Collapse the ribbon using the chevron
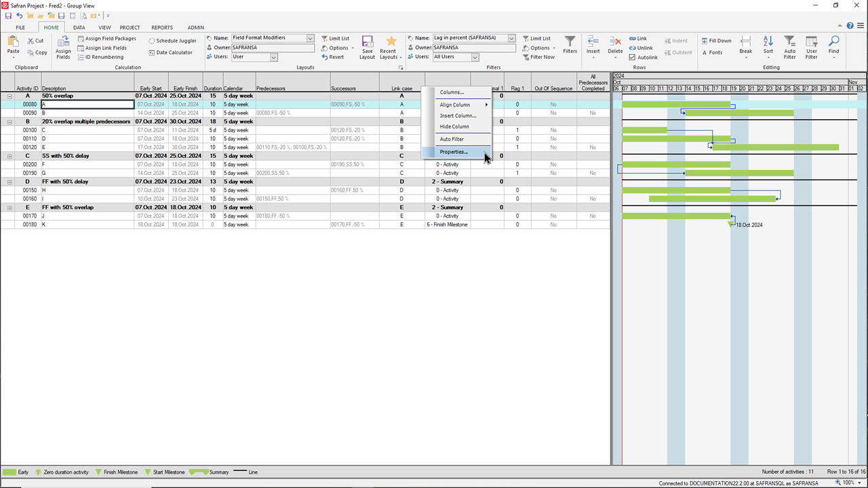This screenshot has height=488, width=868. pyautogui.click(x=840, y=26)
